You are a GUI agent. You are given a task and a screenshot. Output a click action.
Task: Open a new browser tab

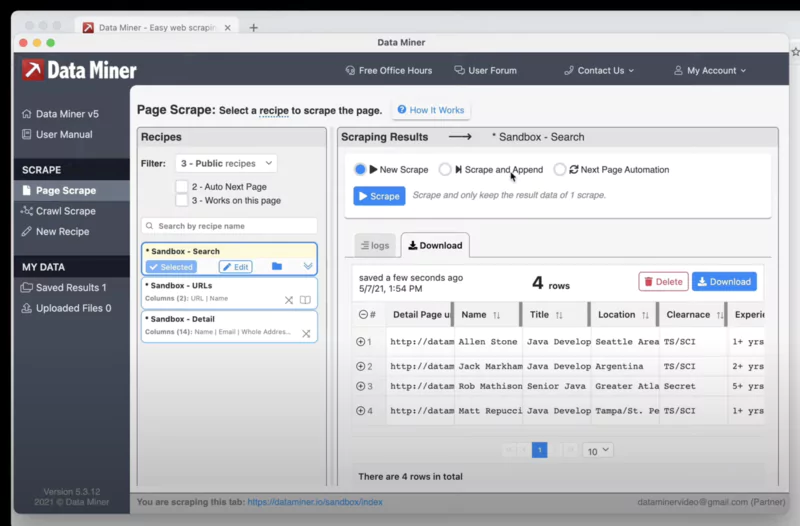point(254,28)
